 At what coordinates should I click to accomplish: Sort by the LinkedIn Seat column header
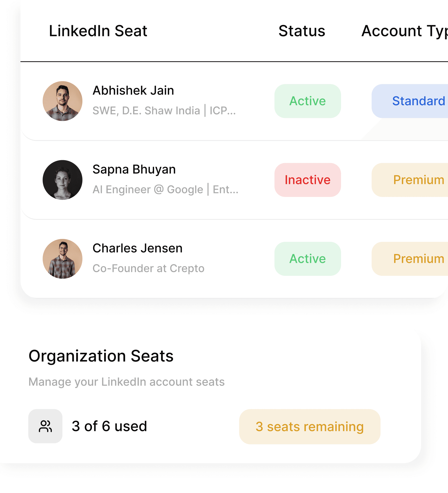point(98,31)
